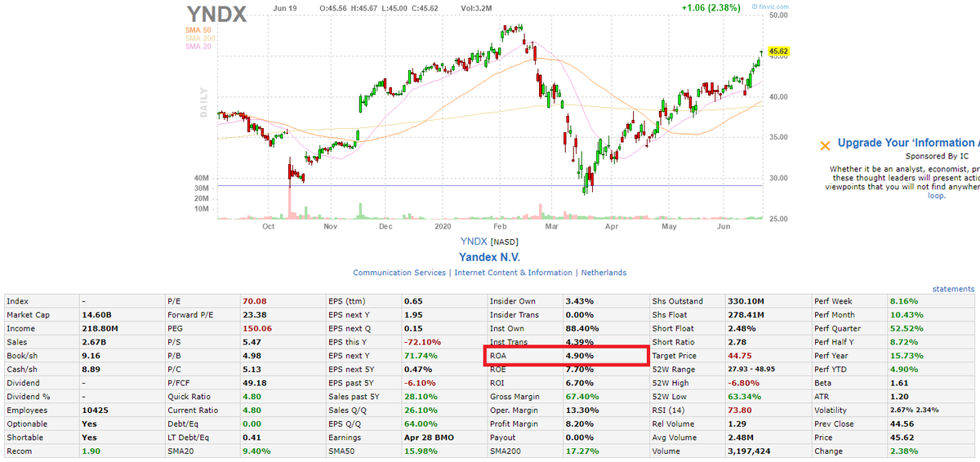Select the 14.60B market cap value
The image size is (980, 462).
point(96,315)
